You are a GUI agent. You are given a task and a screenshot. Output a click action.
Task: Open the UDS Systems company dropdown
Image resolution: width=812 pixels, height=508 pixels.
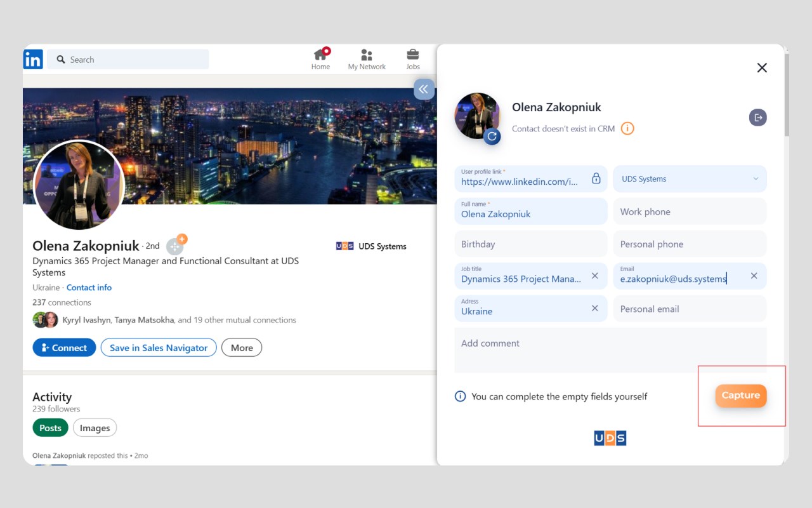click(690, 179)
